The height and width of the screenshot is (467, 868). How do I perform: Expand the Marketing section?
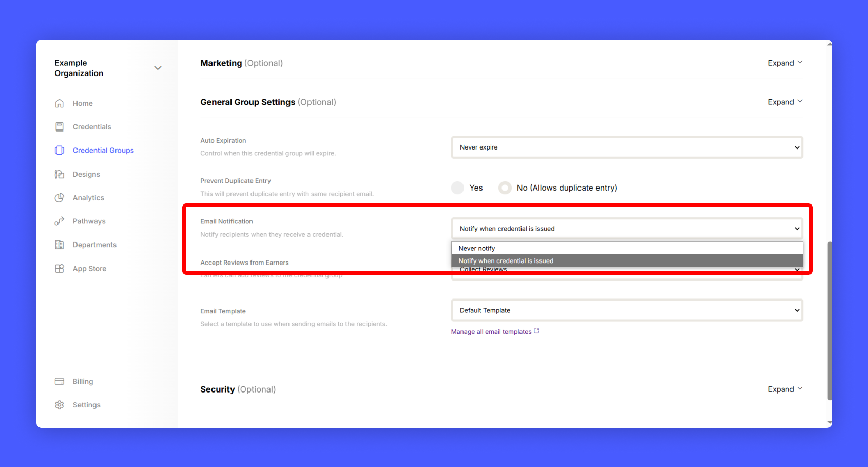click(x=785, y=63)
